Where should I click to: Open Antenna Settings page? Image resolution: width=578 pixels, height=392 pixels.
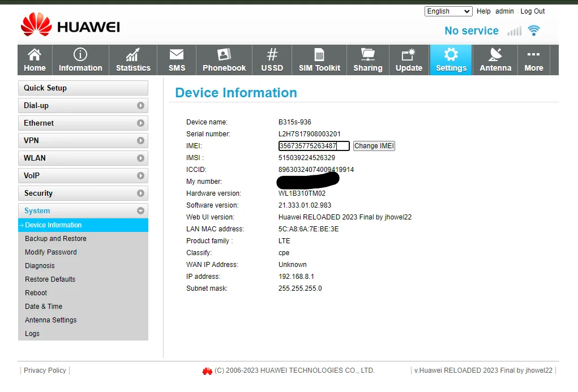pos(51,320)
